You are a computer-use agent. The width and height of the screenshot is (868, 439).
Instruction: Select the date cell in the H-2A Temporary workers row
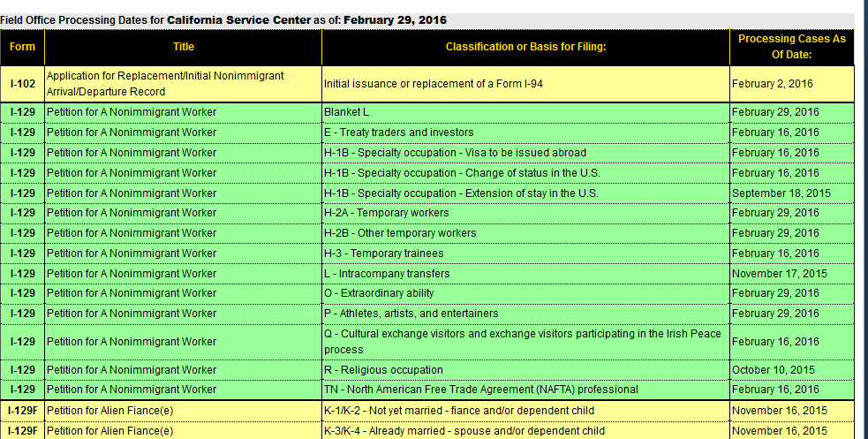pos(791,213)
